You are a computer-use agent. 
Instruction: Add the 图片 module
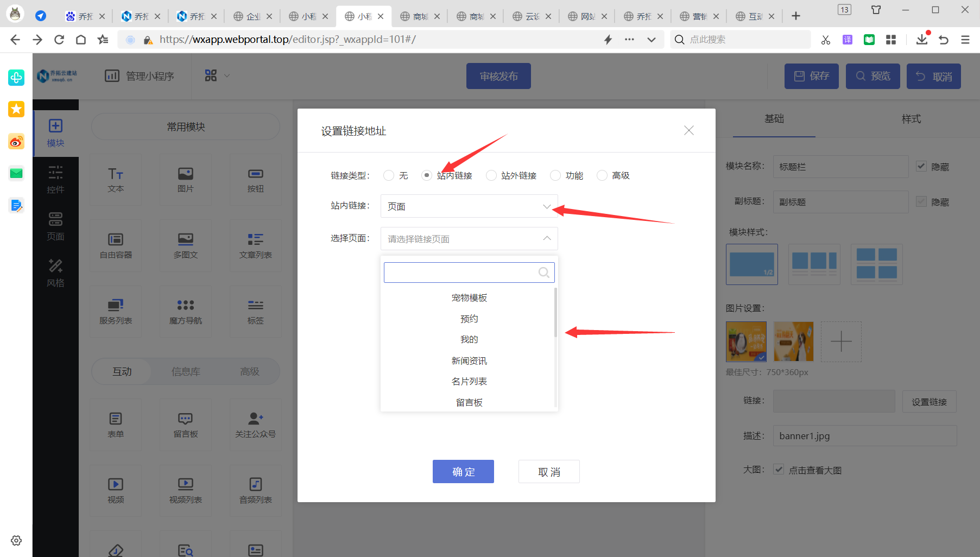pos(186,180)
